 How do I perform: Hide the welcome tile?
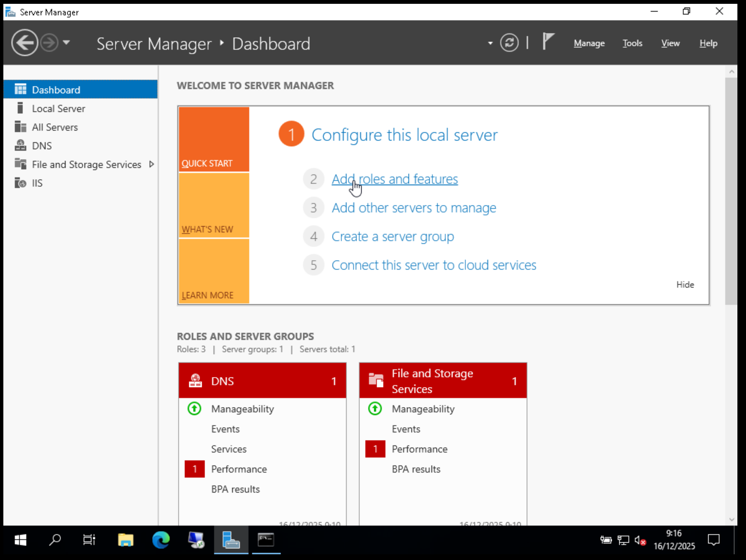(685, 284)
